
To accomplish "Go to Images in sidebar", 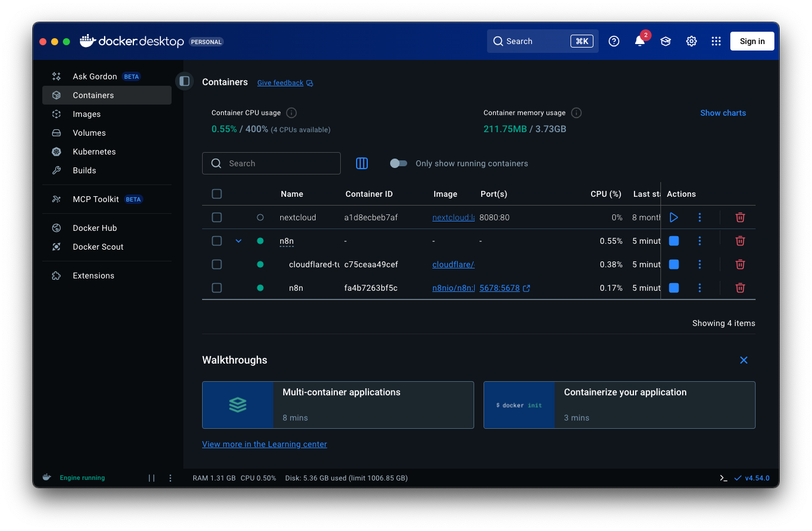I will click(107, 114).
